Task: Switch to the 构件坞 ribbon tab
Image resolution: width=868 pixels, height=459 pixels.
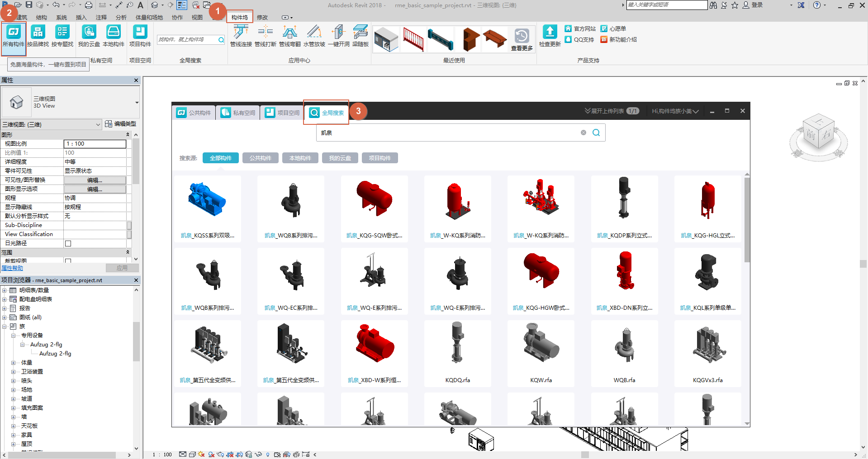Action: 240,17
